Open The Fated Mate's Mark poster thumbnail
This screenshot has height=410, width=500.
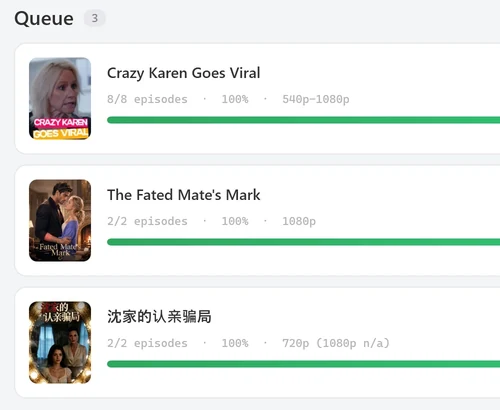tap(60, 220)
